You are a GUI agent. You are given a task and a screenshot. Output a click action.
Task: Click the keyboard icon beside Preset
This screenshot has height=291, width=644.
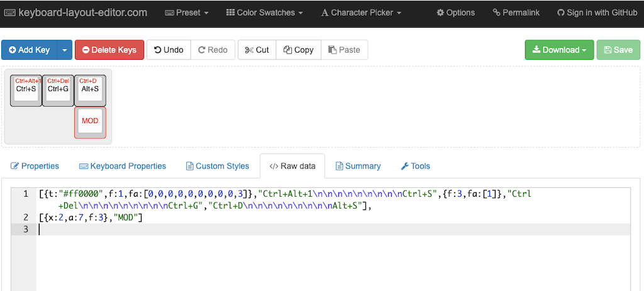[169, 13]
